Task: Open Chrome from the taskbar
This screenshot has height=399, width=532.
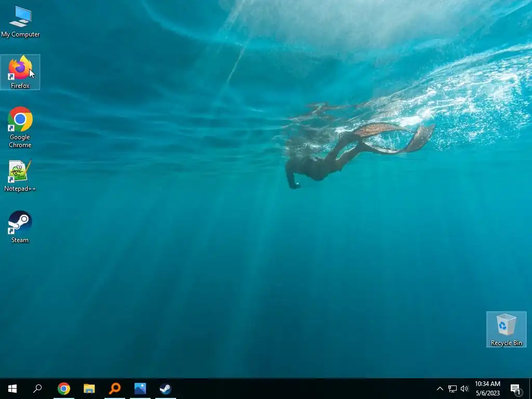Action: [64, 389]
